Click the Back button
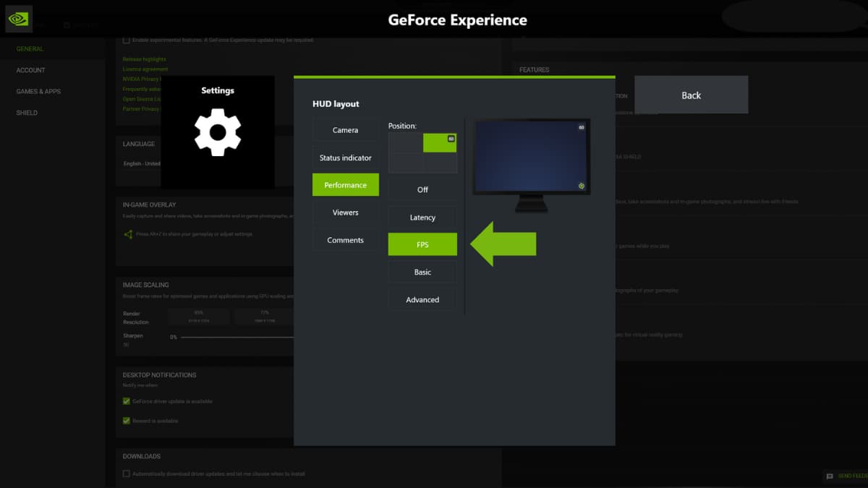 [690, 95]
